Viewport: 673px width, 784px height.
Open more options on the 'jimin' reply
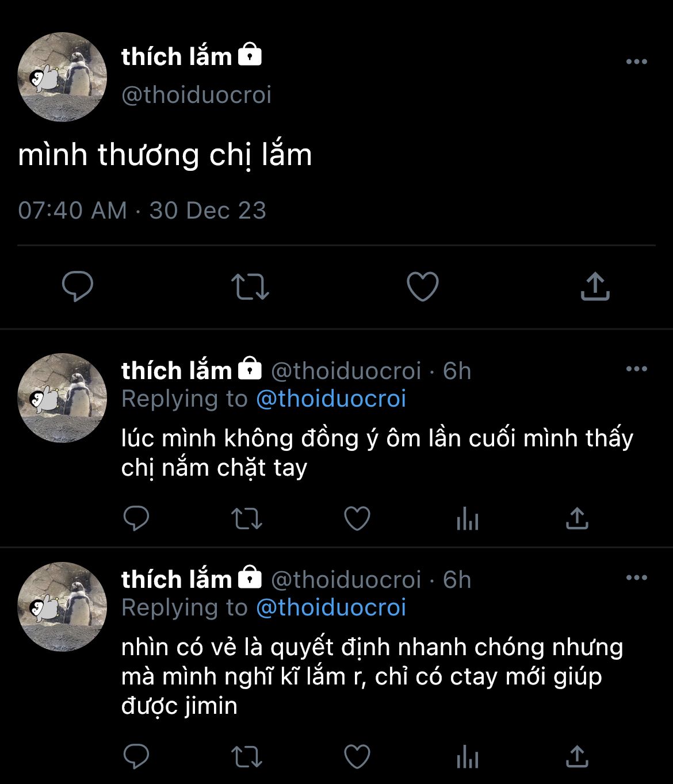coord(636,578)
